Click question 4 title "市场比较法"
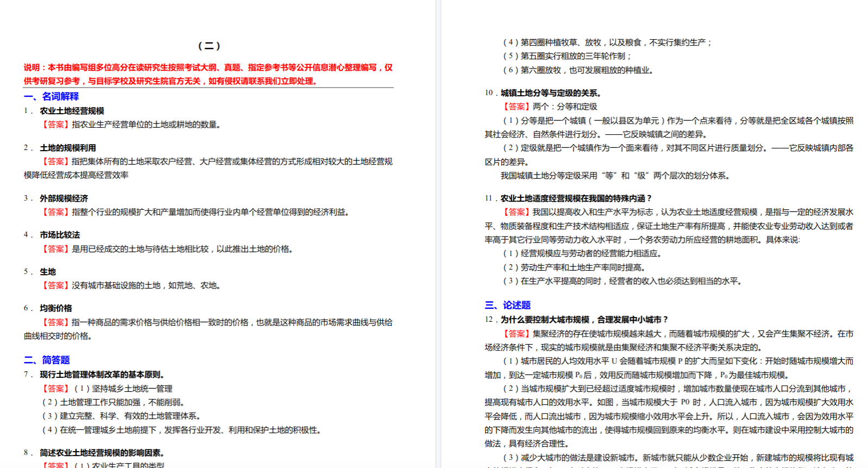868x468 pixels. coord(60,235)
